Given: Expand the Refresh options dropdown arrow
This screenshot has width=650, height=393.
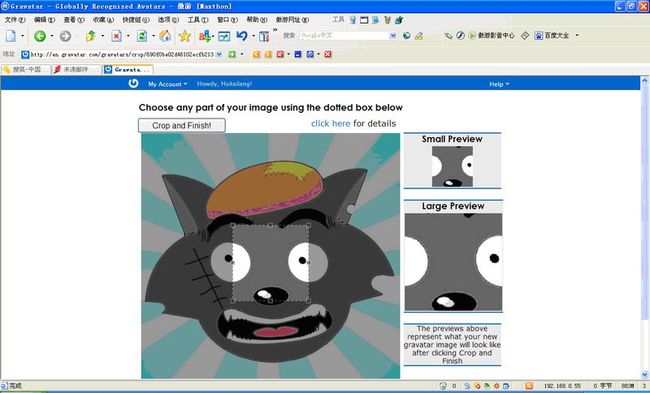Looking at the screenshot, I should [x=153, y=36].
